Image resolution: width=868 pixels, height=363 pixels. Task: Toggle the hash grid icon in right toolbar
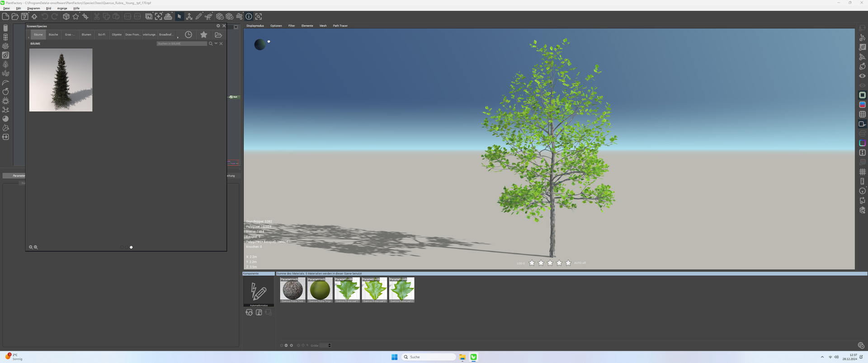(862, 172)
